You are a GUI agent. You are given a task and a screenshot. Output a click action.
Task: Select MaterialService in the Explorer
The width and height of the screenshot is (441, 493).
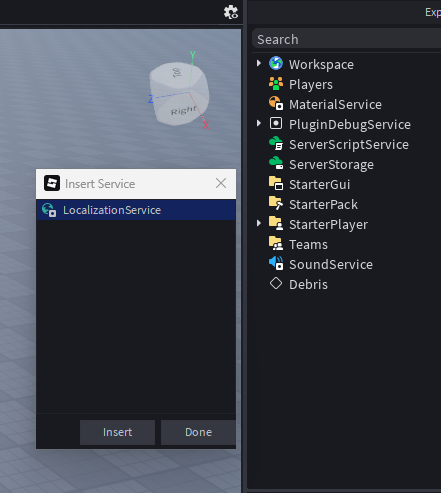click(x=335, y=104)
